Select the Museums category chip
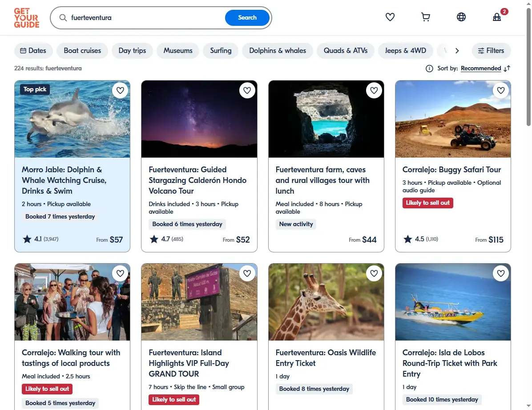532x410 pixels. [178, 51]
